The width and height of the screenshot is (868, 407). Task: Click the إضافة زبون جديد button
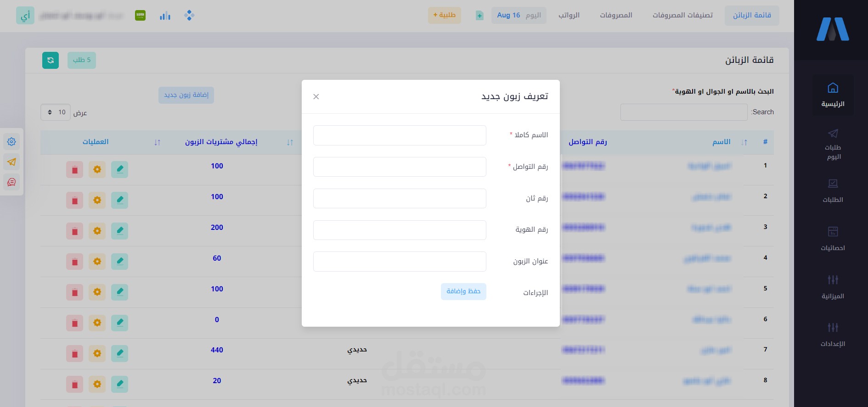point(186,95)
